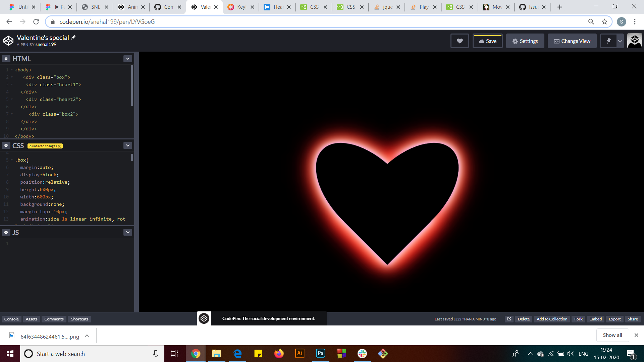The height and width of the screenshot is (362, 644).
Task: Open the Console footer tab
Action: pos(11,319)
